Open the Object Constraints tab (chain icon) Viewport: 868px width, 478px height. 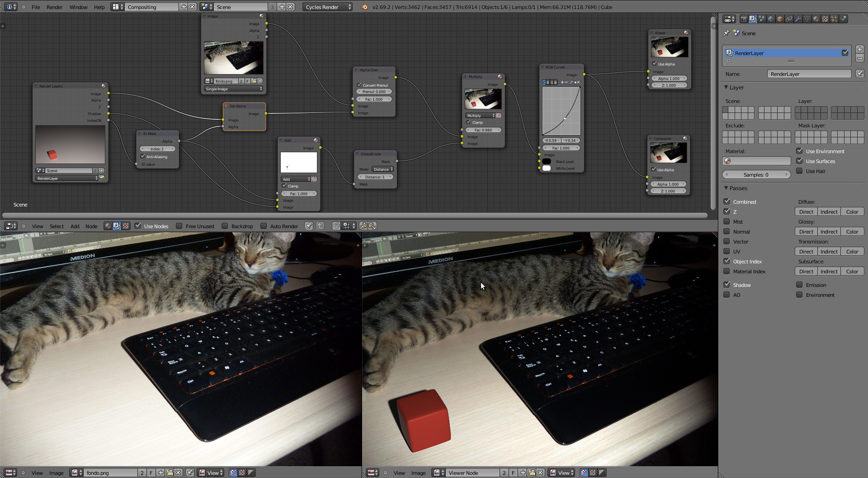(789, 19)
